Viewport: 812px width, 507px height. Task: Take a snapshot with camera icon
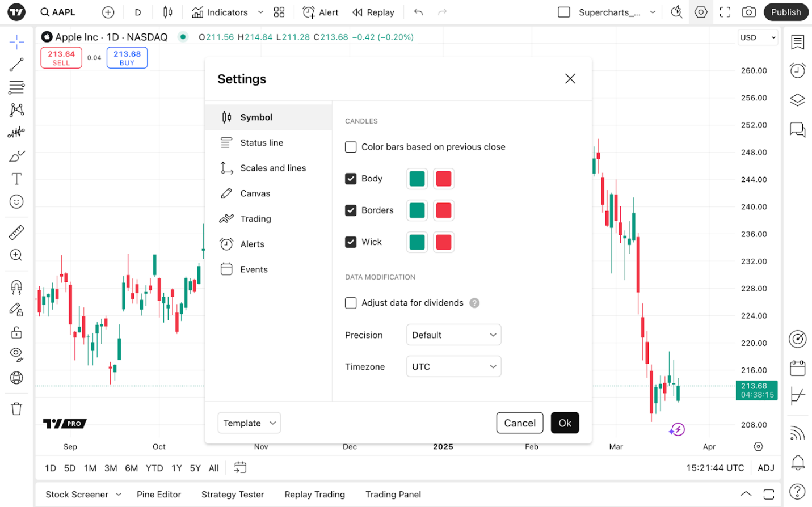coord(749,12)
